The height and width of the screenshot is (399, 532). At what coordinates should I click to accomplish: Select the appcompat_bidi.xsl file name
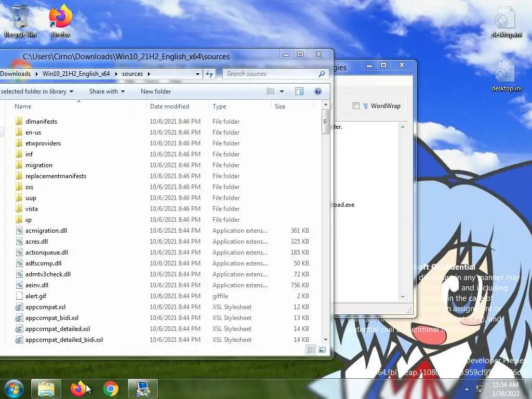52,317
